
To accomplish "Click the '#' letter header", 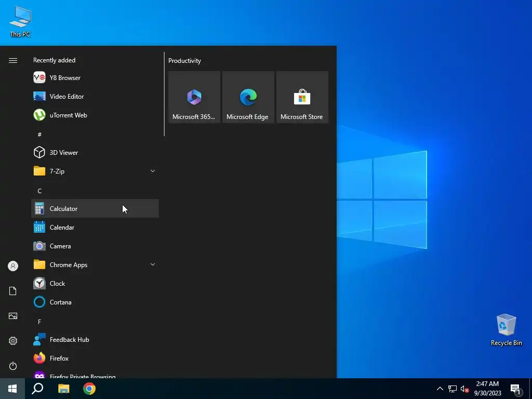I will 39,135.
